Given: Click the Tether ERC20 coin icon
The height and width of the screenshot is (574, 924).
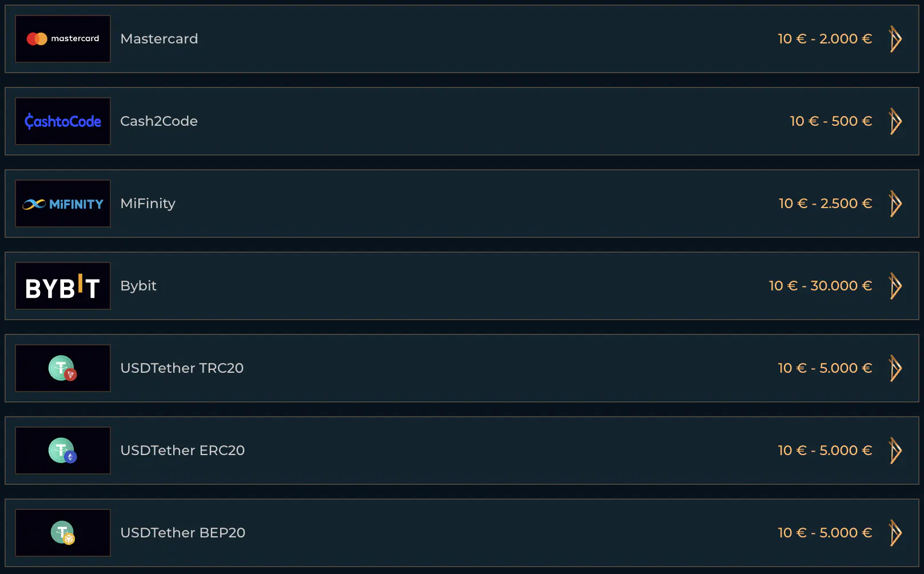Looking at the screenshot, I should pyautogui.click(x=63, y=451).
